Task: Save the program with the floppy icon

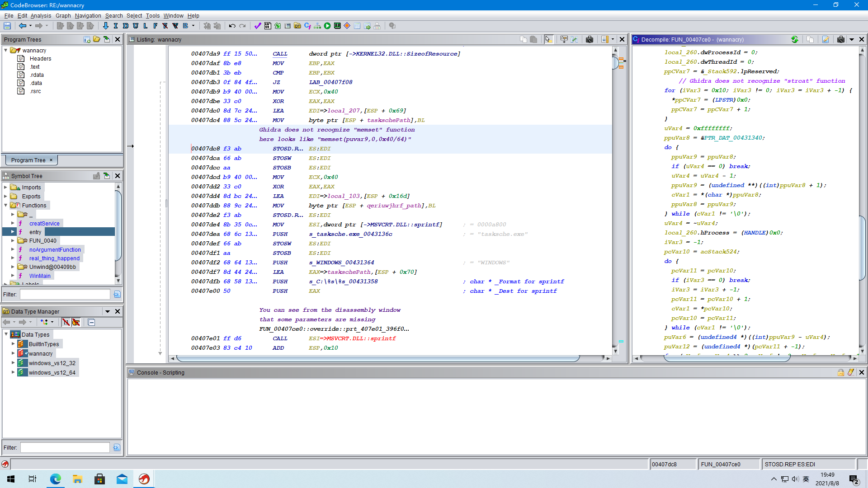Action: pyautogui.click(x=7, y=26)
